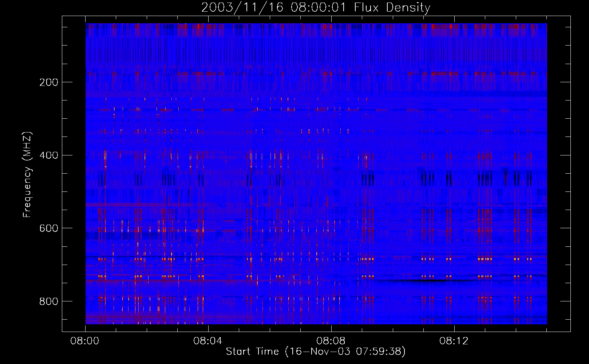
Task: Select the 'Frequency (MHZ)' y-axis label
Action: click(x=27, y=175)
